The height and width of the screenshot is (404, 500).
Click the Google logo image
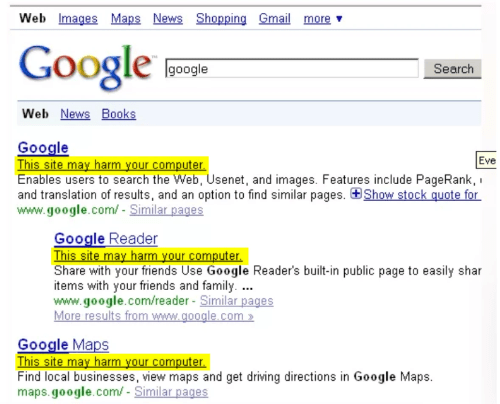[x=86, y=67]
